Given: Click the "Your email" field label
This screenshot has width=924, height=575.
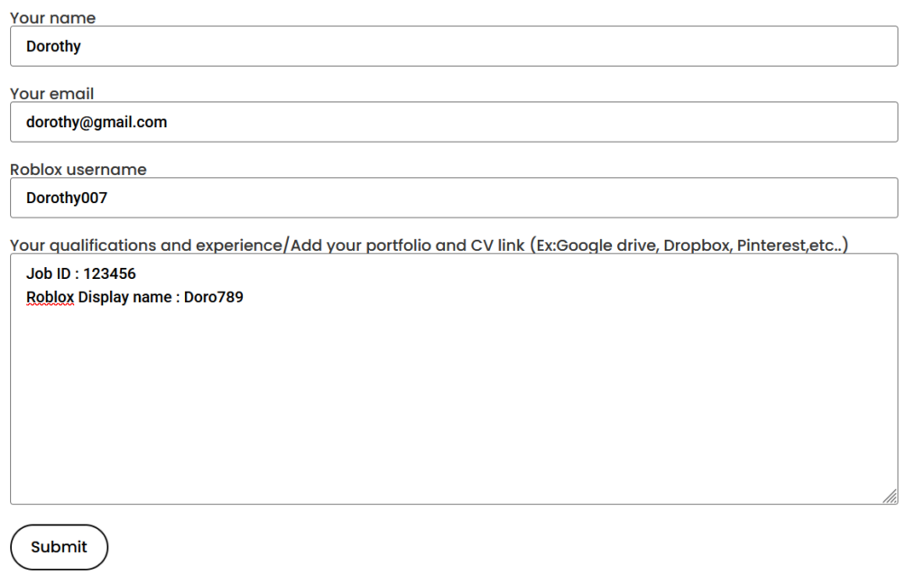Looking at the screenshot, I should point(51,94).
